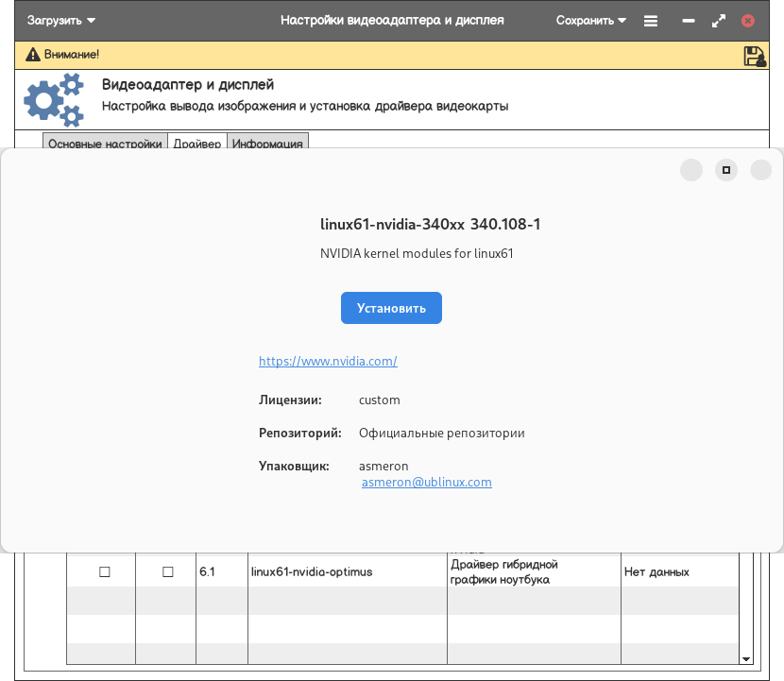The image size is (784, 681).
Task: Open the Загрузить dropdown menu
Action: pos(61,21)
